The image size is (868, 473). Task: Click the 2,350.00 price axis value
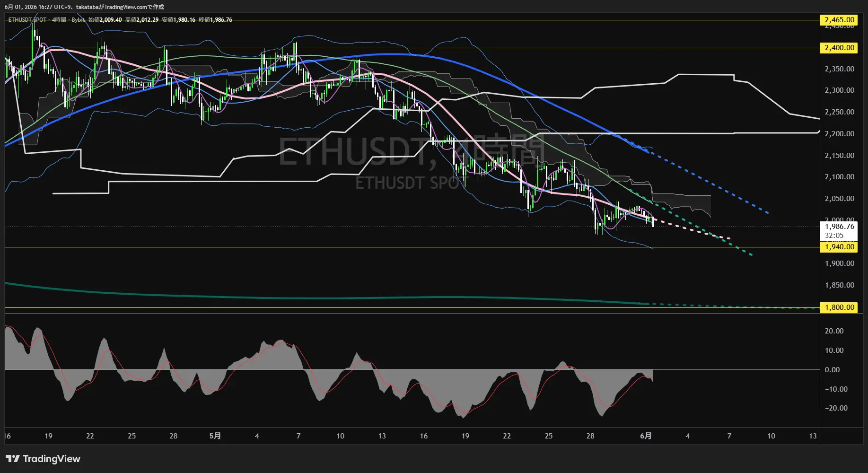(x=840, y=69)
